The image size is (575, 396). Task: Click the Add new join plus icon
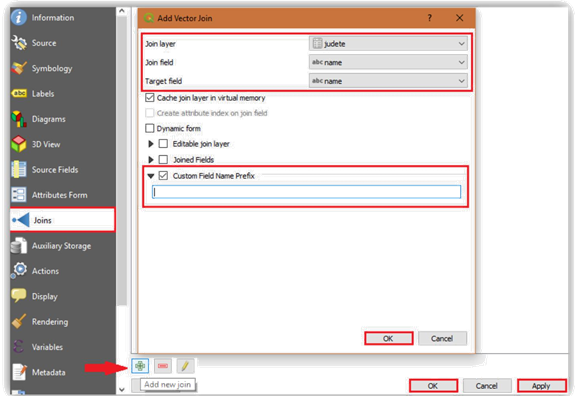point(140,366)
